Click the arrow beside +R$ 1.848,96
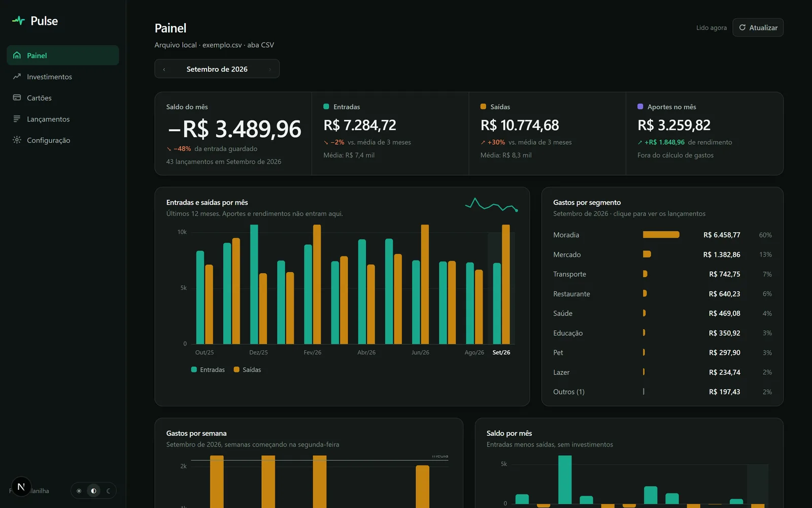This screenshot has height=508, width=812. click(x=640, y=143)
